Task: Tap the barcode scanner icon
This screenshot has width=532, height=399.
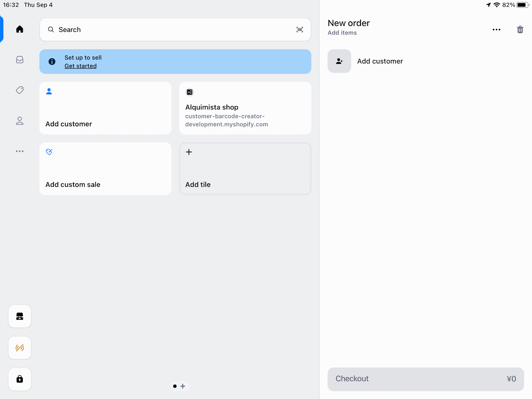Action: click(x=300, y=30)
